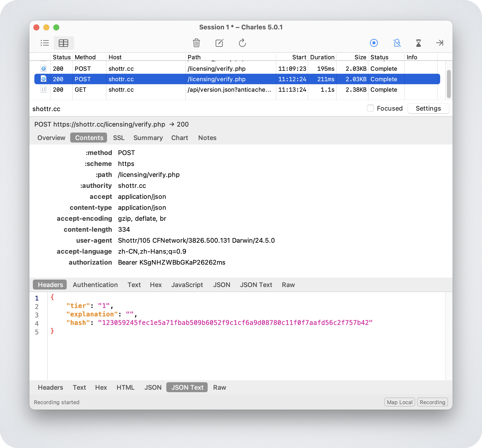This screenshot has width=482, height=448.
Task: Click the "tier" key in JSON response
Action: [x=78, y=306]
